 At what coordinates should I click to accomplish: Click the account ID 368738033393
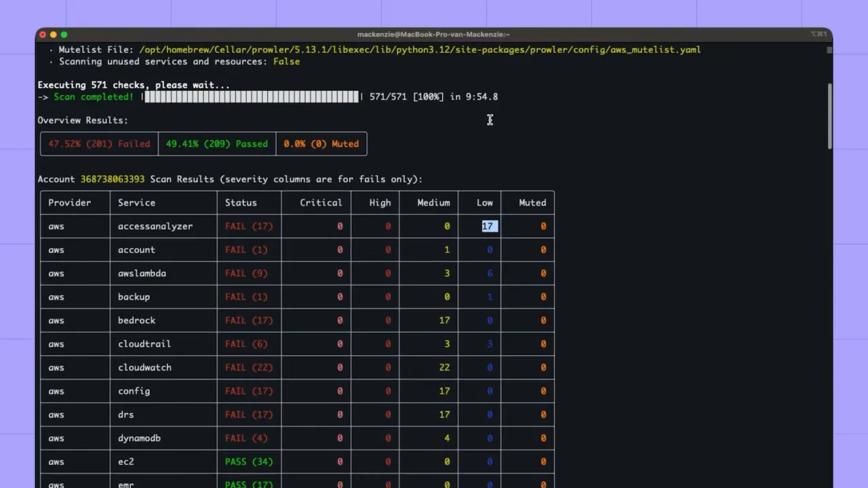pos(112,179)
